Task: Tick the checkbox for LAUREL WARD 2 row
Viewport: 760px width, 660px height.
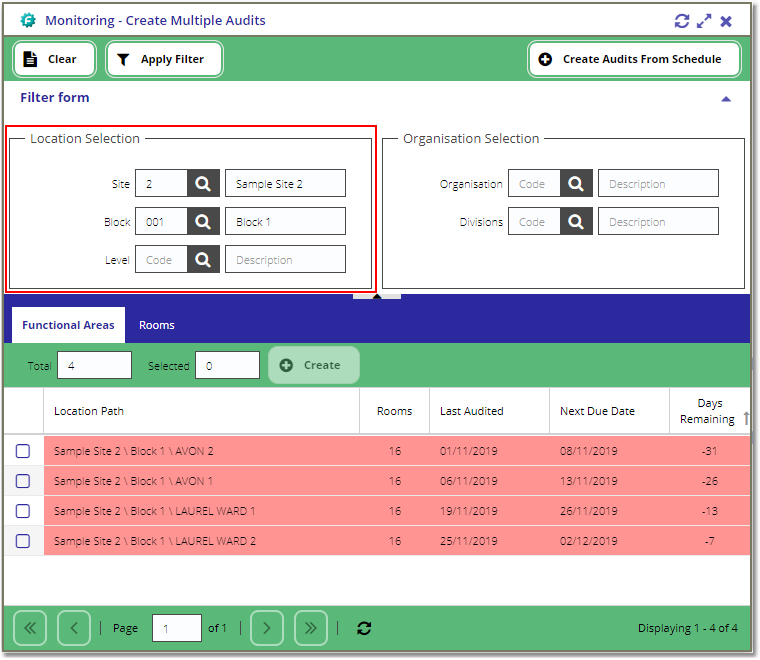Action: (23, 541)
